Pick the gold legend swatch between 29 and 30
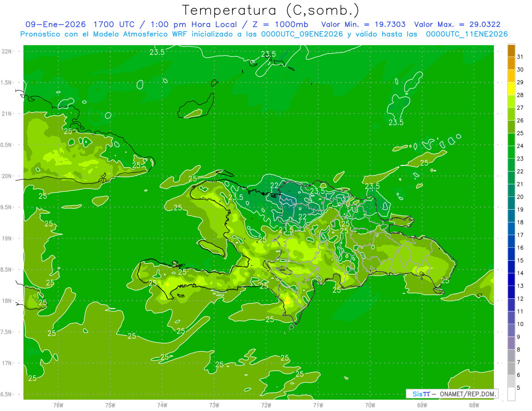Image resolution: width=532 pixels, height=411 pixels. [x=512, y=76]
